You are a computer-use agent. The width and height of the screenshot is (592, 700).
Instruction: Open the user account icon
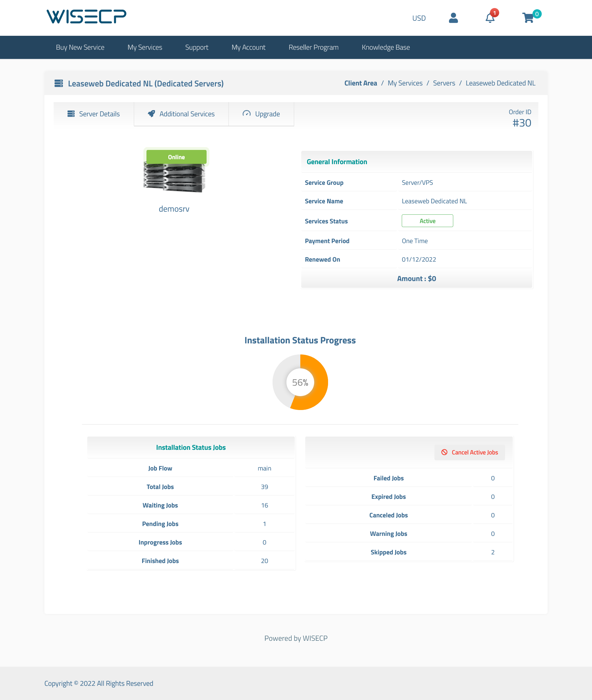[453, 18]
